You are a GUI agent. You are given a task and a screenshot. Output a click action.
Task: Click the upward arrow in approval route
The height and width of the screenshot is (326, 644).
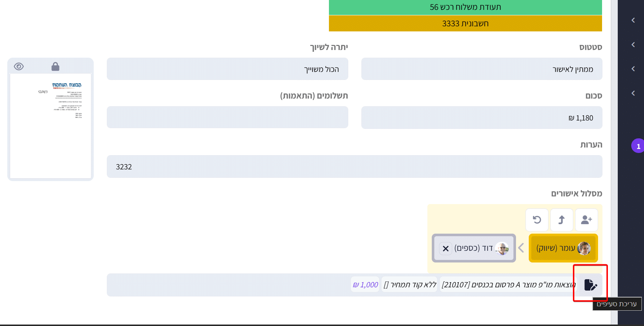pos(562,220)
